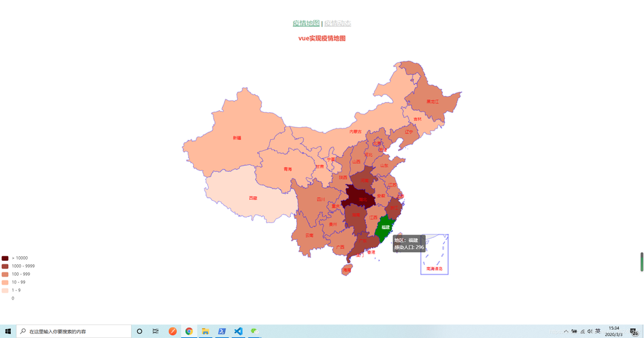Select Yunnan (云南) province on map
644x338 pixels.
click(308, 237)
